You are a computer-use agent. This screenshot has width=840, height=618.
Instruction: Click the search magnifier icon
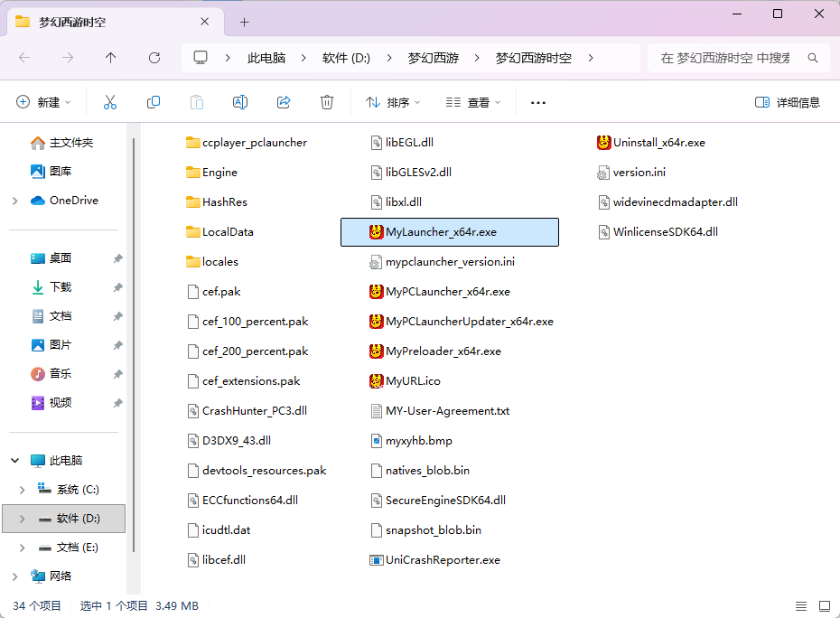[x=813, y=58]
